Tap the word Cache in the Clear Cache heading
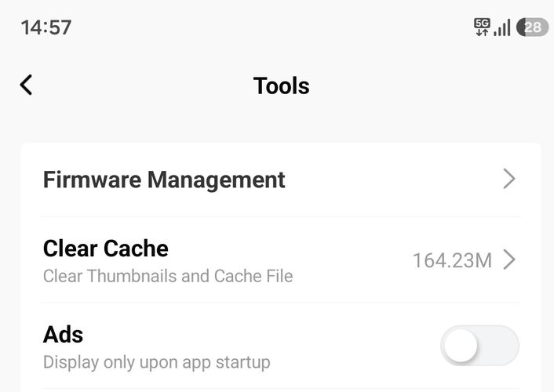The width and height of the screenshot is (554, 392). coord(136,249)
